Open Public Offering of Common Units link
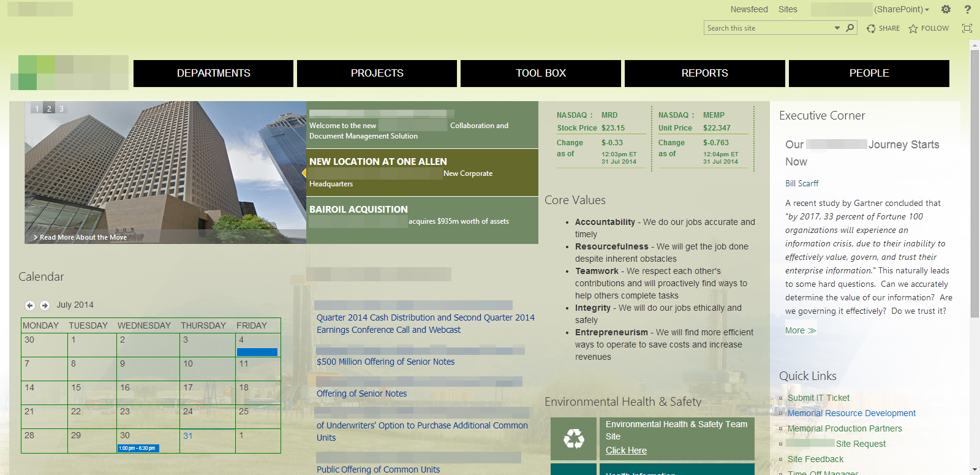The image size is (980, 475). [378, 469]
